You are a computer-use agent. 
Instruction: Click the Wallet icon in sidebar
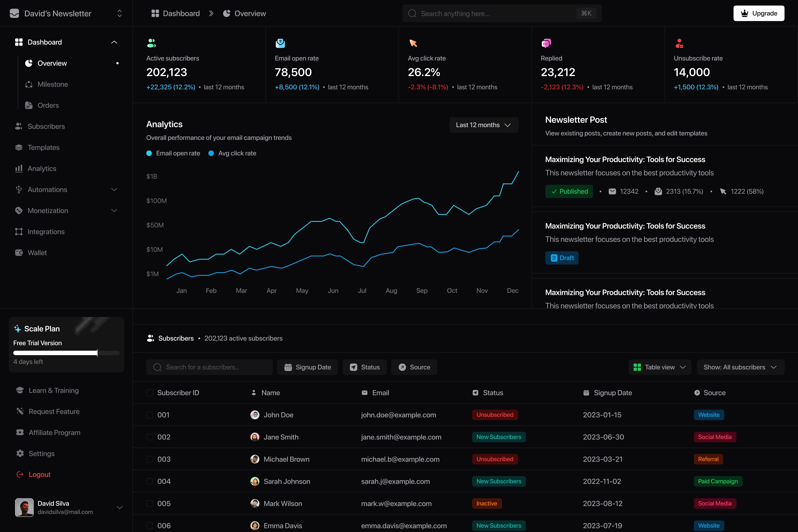(x=19, y=253)
